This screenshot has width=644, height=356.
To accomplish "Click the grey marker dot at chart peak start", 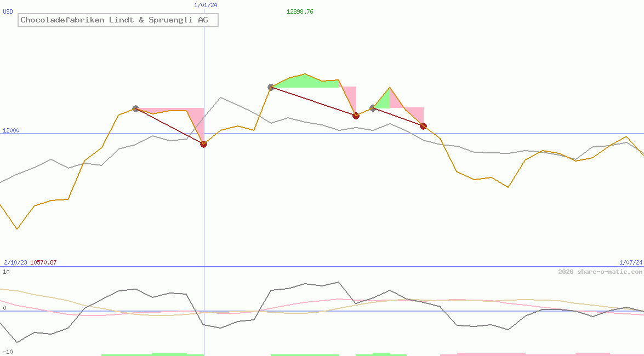I will point(271,87).
